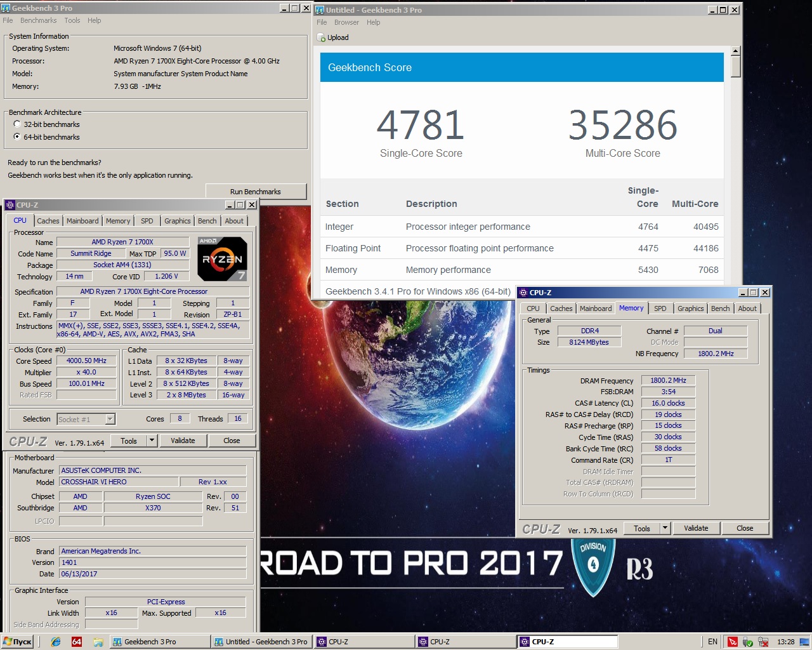This screenshot has height=650, width=812.
Task: Open Help menu in Geekbench 3 Pro window
Action: (x=95, y=20)
